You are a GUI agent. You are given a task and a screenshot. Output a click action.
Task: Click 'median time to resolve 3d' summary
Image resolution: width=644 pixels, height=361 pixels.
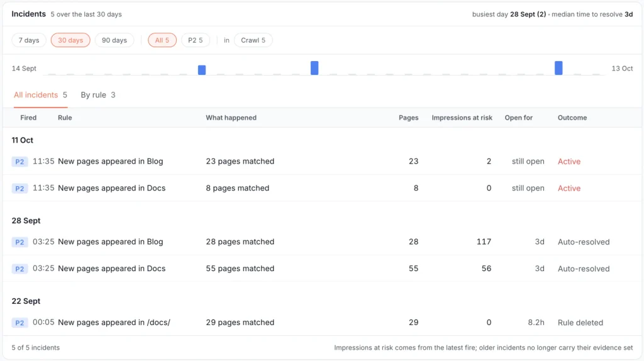pos(592,14)
